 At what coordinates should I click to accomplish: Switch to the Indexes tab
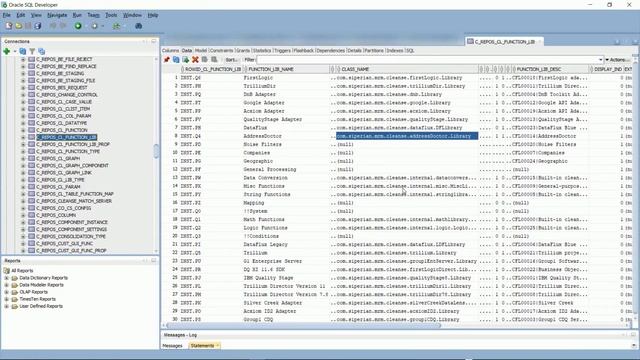point(395,51)
